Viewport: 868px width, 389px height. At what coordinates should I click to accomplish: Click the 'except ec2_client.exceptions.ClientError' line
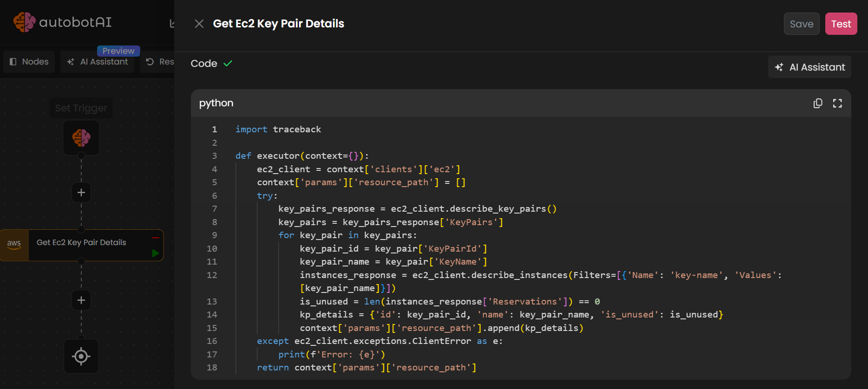coord(380,341)
